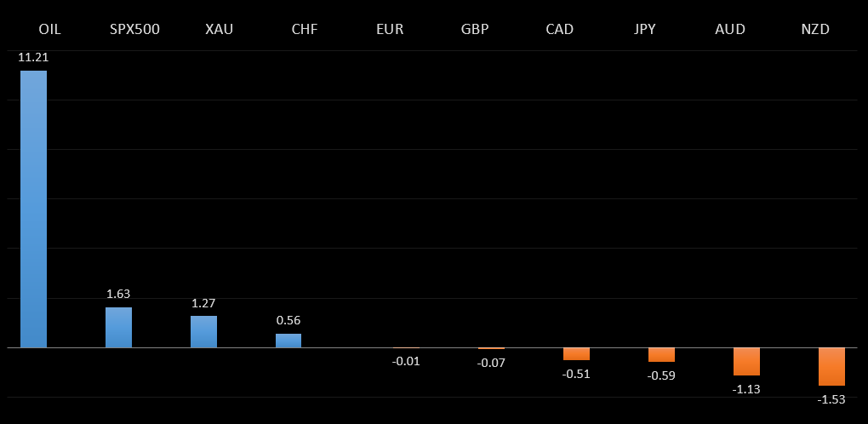This screenshot has height=424, width=868.
Task: Select the EUR category label
Action: [390, 29]
